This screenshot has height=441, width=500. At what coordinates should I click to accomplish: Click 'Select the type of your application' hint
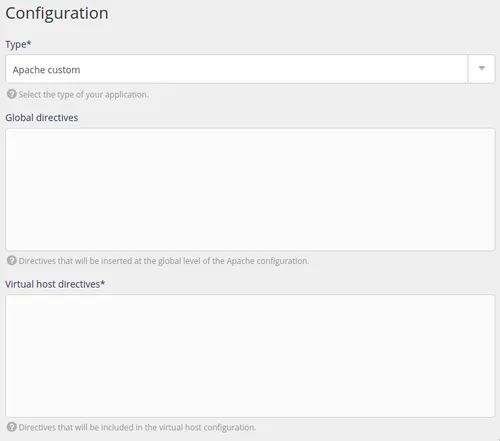click(x=83, y=95)
